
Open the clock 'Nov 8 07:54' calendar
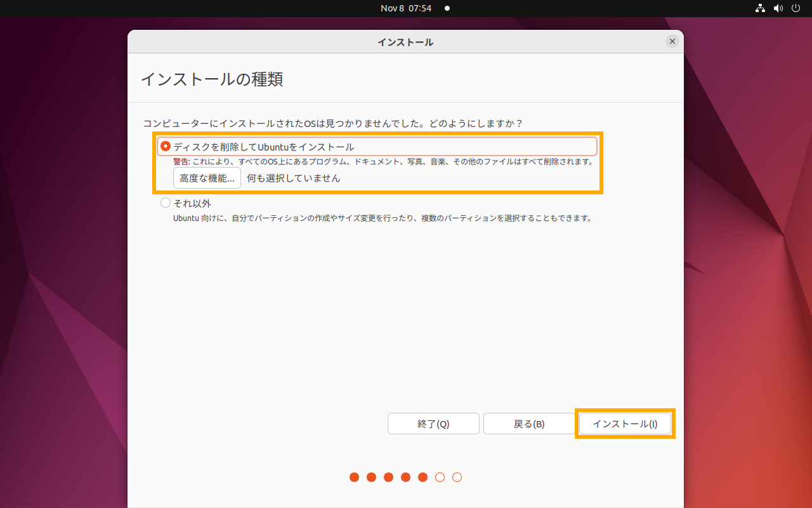(406, 8)
